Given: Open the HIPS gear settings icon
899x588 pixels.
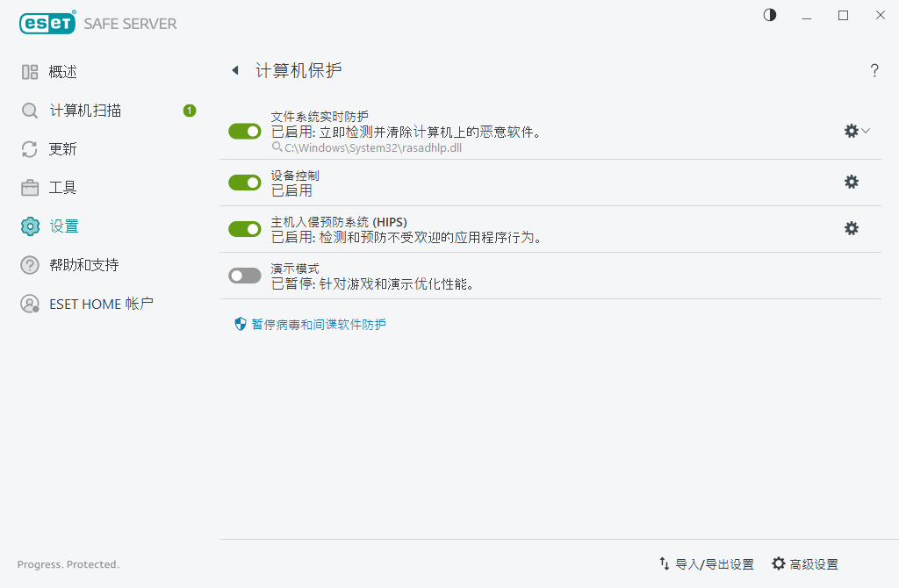Looking at the screenshot, I should pos(851,228).
